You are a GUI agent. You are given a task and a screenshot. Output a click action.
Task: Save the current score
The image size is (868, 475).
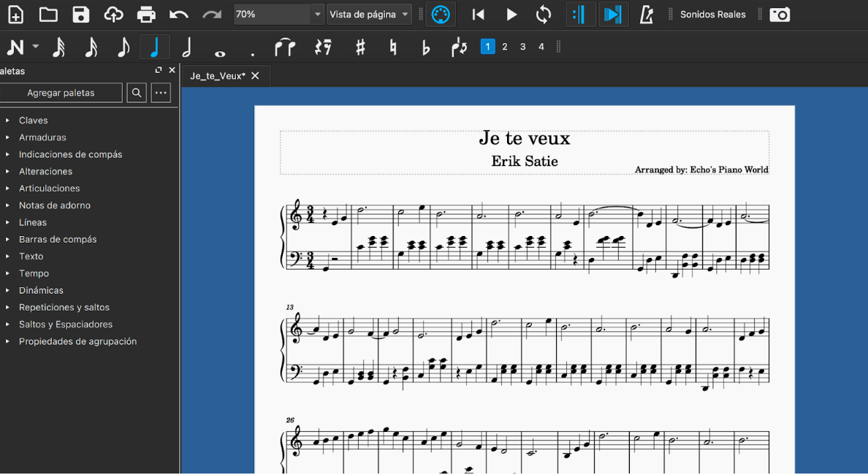81,15
